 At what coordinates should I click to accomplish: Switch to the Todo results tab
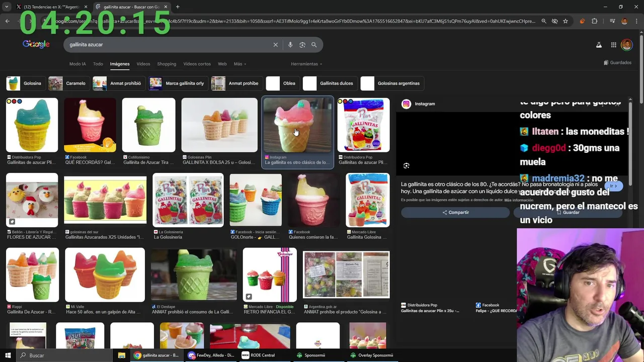pyautogui.click(x=98, y=64)
